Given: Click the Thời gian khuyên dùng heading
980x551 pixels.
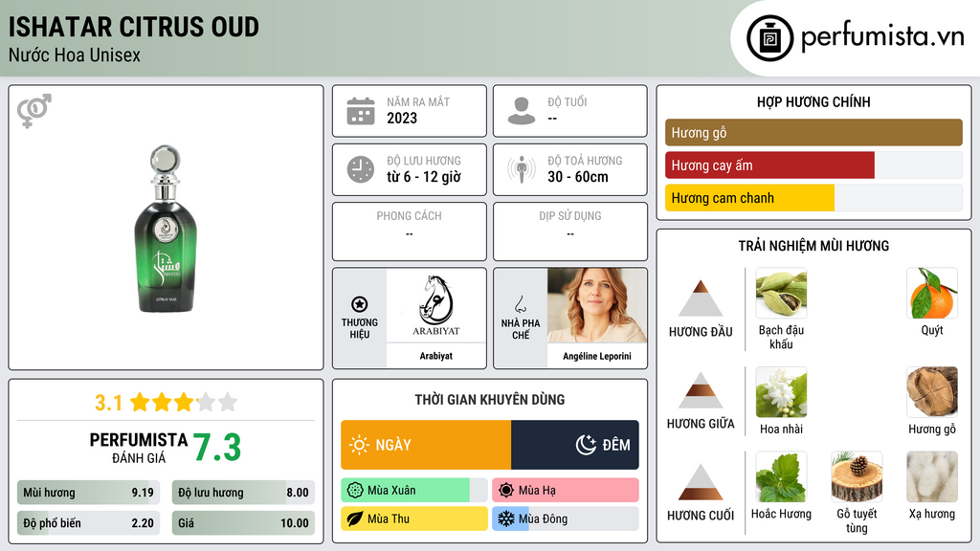Looking at the screenshot, I should 490,400.
